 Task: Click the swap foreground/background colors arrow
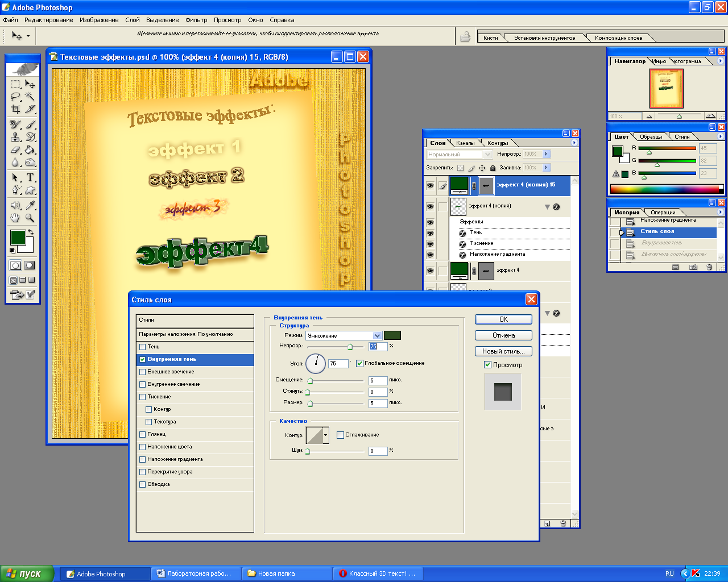coord(31,232)
